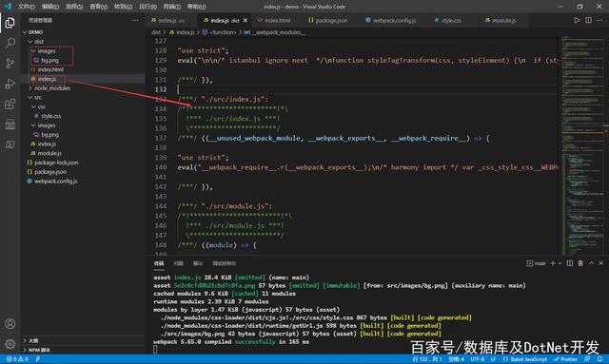Open Run and Debug view
609x364 pixels.
10,84
